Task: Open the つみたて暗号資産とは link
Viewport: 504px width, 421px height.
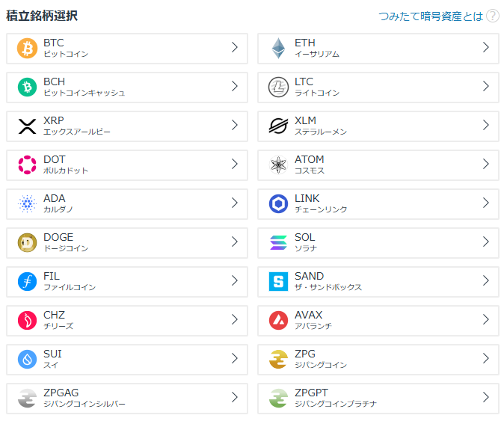Action: coord(431,16)
